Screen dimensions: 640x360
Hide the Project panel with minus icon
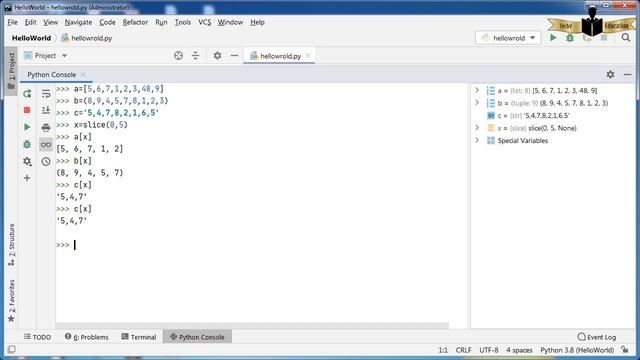(234, 56)
